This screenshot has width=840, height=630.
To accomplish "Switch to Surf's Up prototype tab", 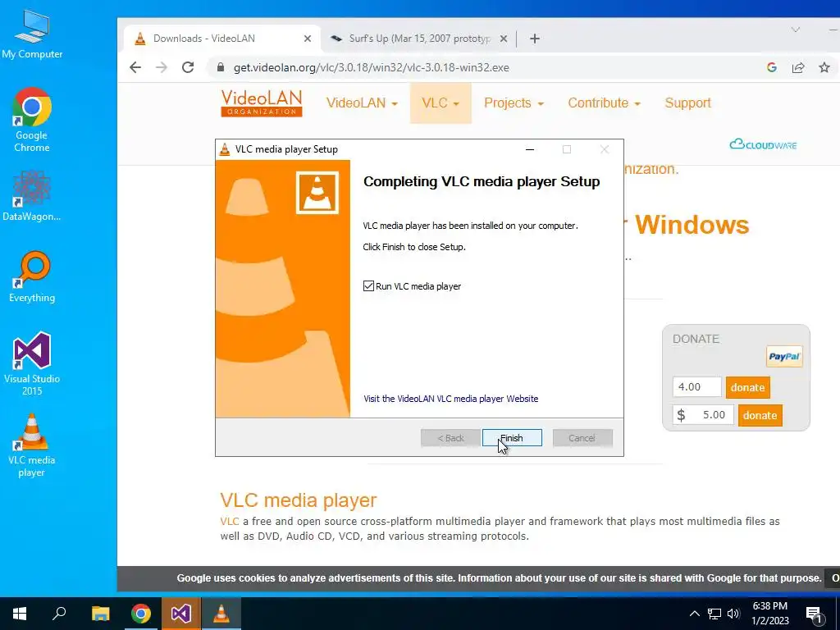I will [x=419, y=39].
